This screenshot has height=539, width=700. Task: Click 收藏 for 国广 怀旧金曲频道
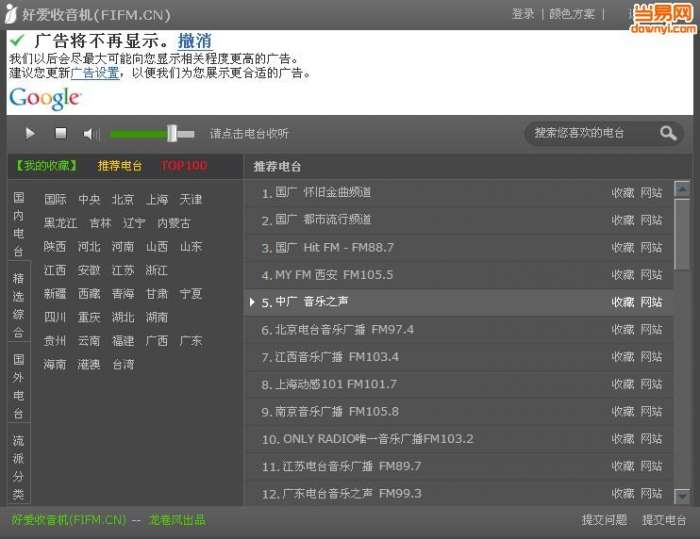click(623, 193)
